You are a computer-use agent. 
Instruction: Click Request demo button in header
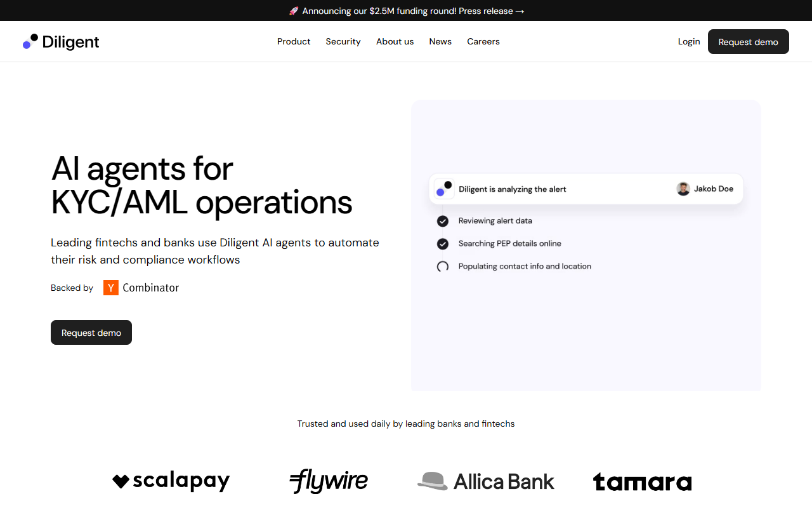click(x=749, y=42)
